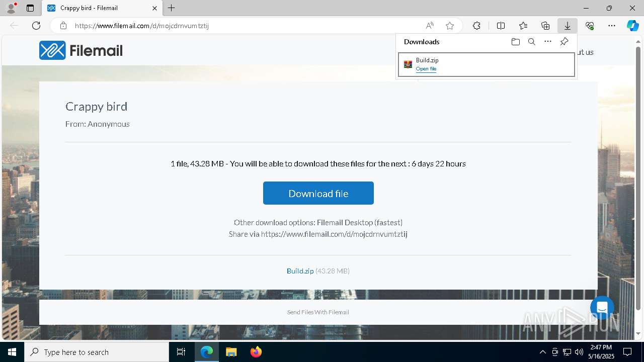Select Build.zip entry in Downloads panel

487,64
